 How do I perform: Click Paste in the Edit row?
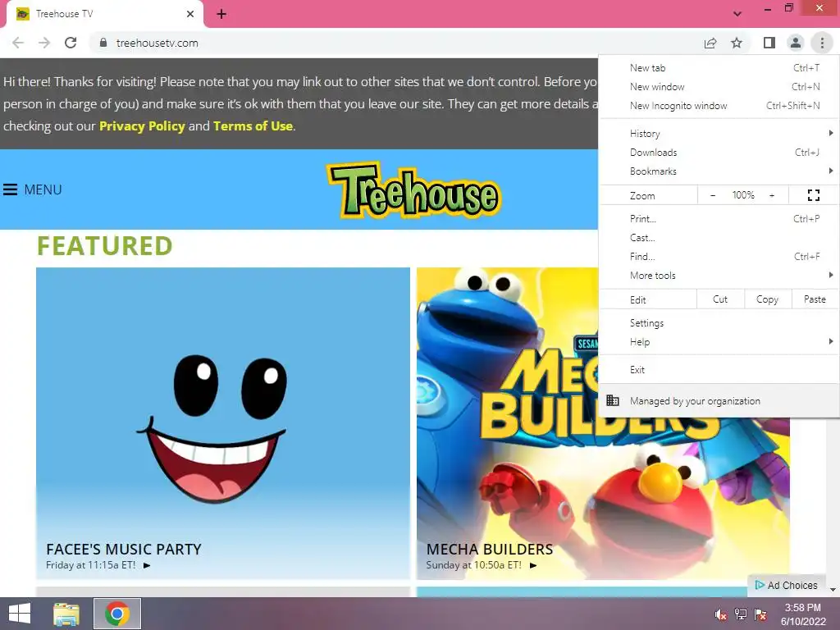815,299
